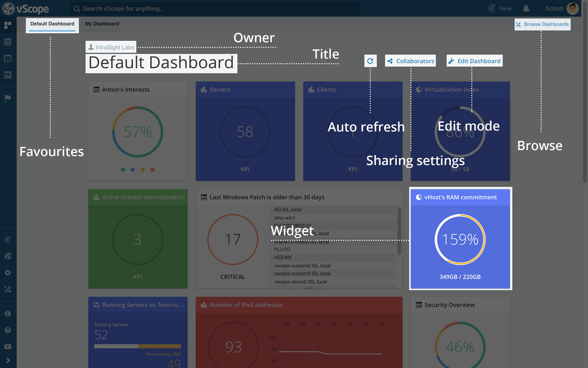The image size is (588, 368).
Task: Open the info icon in the sidebar
Action: [8, 314]
